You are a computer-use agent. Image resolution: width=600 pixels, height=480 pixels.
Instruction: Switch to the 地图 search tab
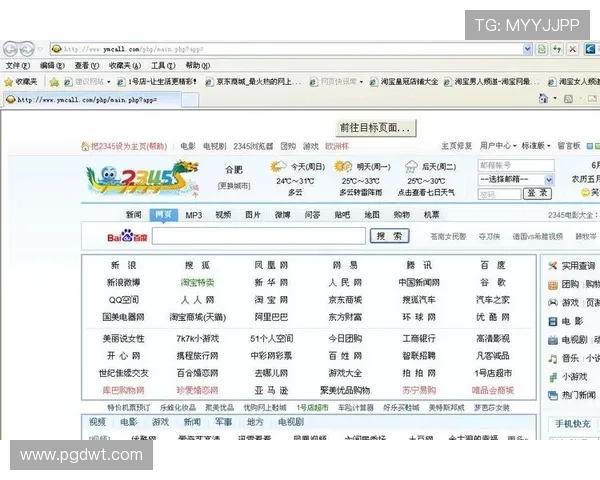372,215
